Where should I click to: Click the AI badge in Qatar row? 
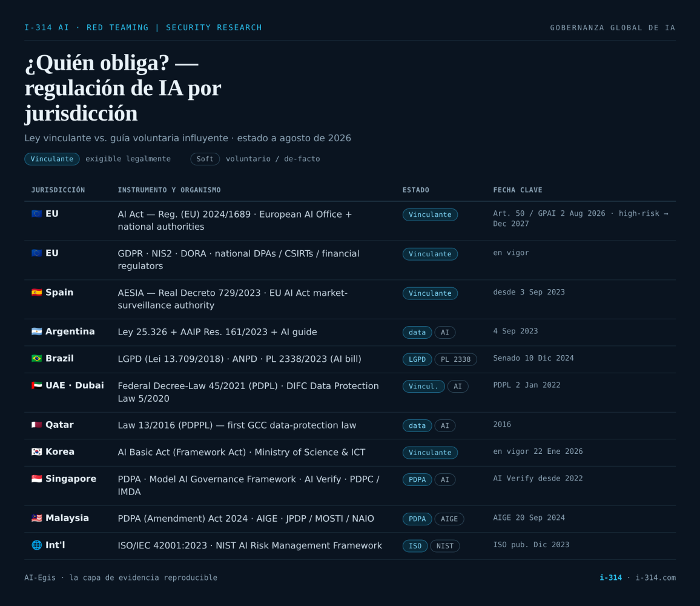444,425
